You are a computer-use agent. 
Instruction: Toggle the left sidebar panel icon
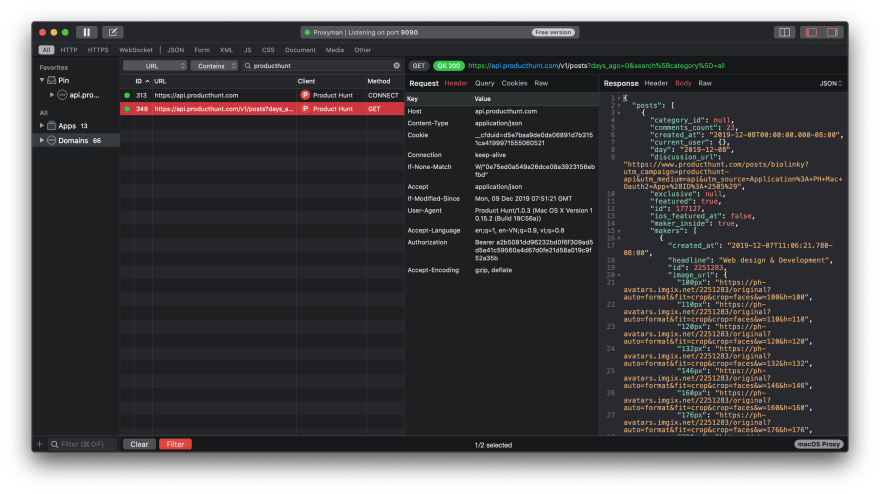pyautogui.click(x=812, y=33)
